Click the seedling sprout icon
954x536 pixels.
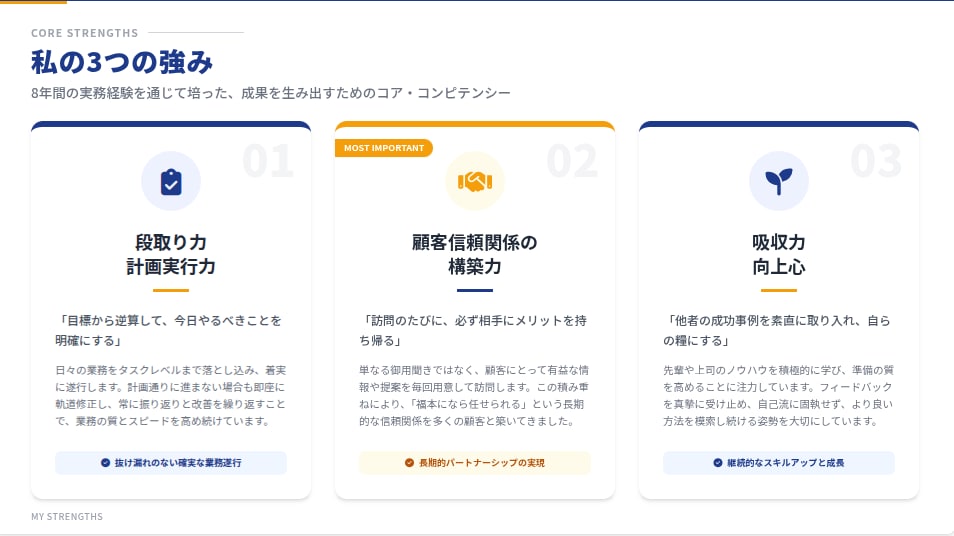[x=779, y=181]
